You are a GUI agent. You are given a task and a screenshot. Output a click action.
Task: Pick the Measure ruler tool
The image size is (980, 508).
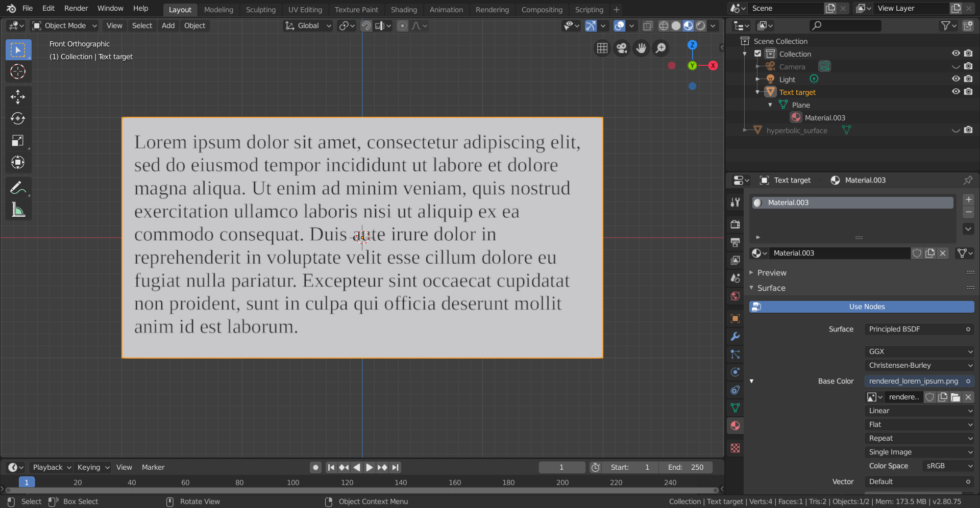(x=18, y=210)
